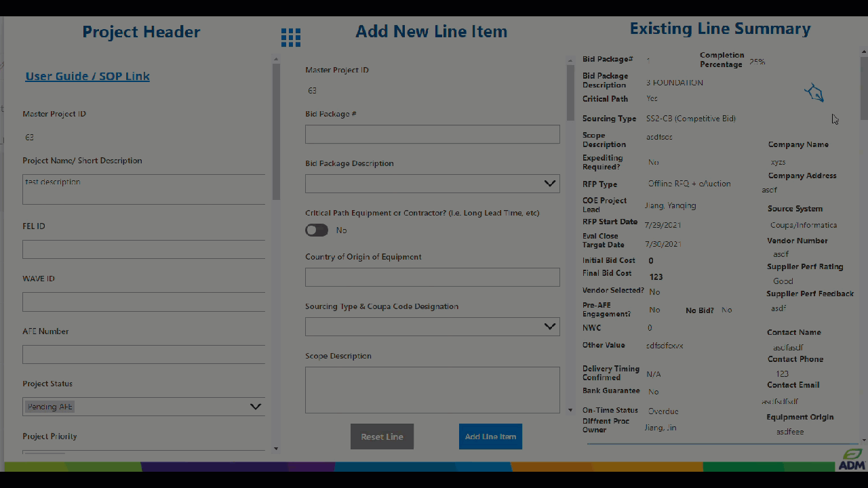Screen dimensions: 868x488
Task: Click the WAVE ID input field
Action: tap(144, 302)
